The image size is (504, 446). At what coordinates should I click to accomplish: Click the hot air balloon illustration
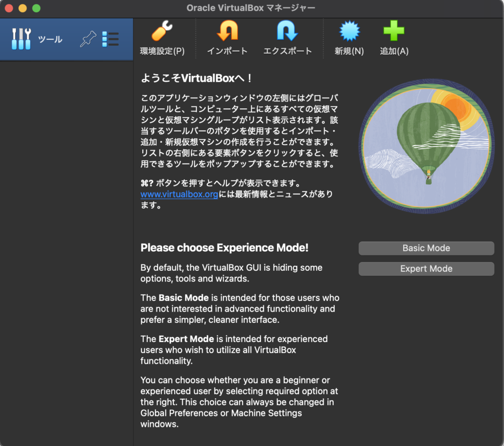coord(426,147)
